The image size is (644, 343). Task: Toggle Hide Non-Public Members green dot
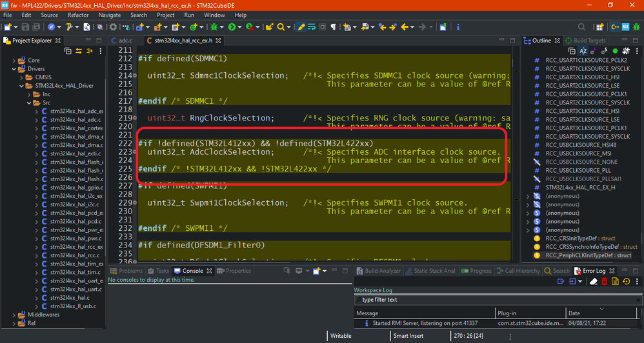(x=615, y=51)
